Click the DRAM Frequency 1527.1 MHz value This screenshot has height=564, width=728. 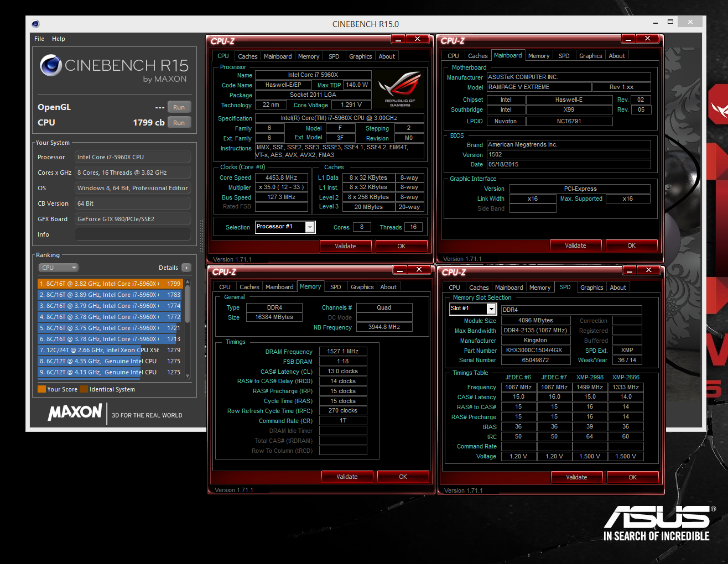343,351
